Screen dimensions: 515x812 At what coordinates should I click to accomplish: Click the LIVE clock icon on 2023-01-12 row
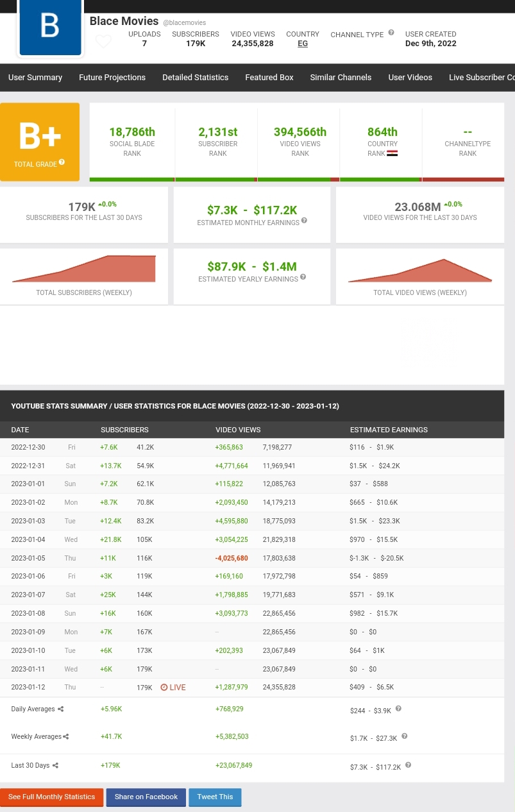tap(164, 687)
